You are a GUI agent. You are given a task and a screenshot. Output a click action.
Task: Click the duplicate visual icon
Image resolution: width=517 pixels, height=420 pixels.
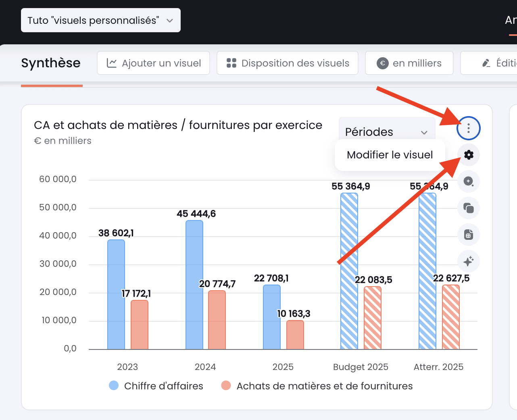coord(469,208)
